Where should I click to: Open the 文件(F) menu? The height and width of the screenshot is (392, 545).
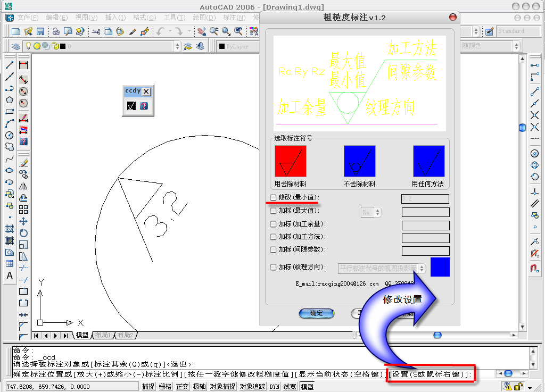point(28,18)
